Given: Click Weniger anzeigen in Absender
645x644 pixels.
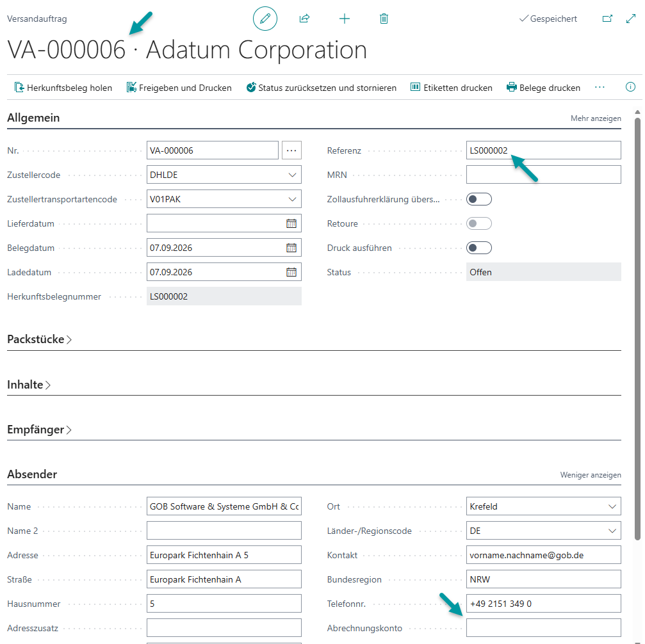Looking at the screenshot, I should pyautogui.click(x=591, y=475).
